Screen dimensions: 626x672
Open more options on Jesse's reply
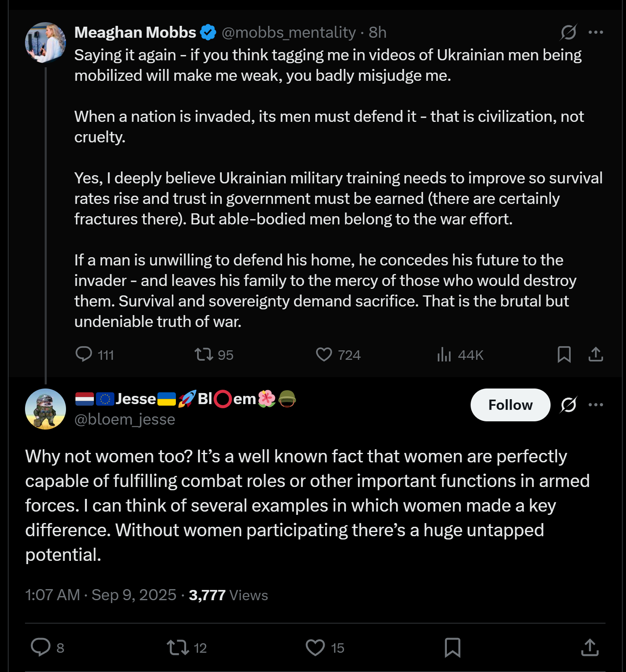(x=595, y=405)
